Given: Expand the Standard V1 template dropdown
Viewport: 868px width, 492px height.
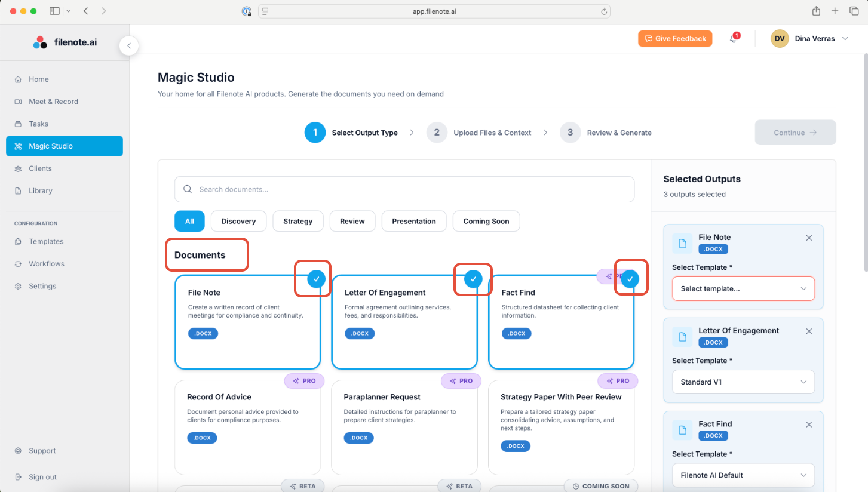Looking at the screenshot, I should click(743, 382).
